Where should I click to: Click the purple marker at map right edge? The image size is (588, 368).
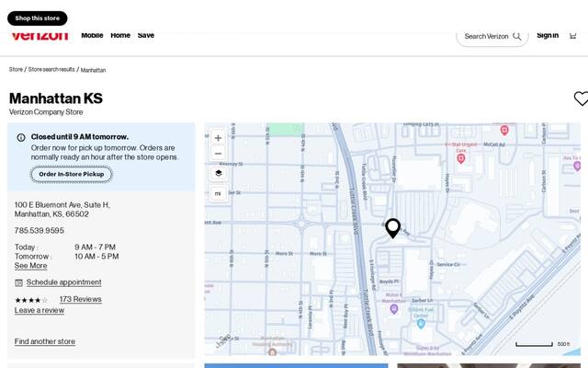click(x=577, y=166)
